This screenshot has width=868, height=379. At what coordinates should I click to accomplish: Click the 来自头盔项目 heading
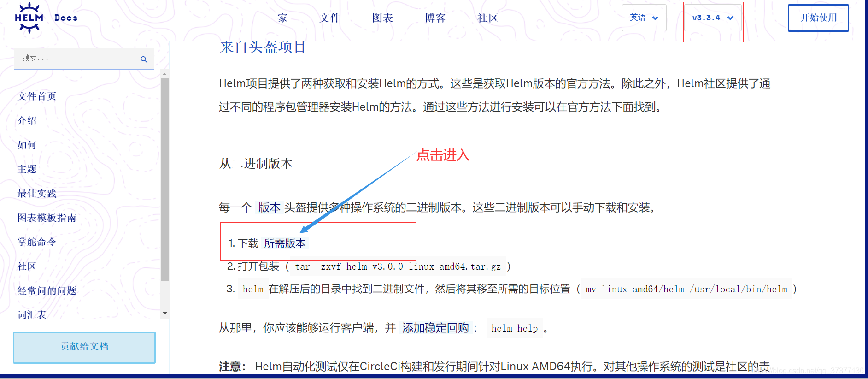[263, 47]
